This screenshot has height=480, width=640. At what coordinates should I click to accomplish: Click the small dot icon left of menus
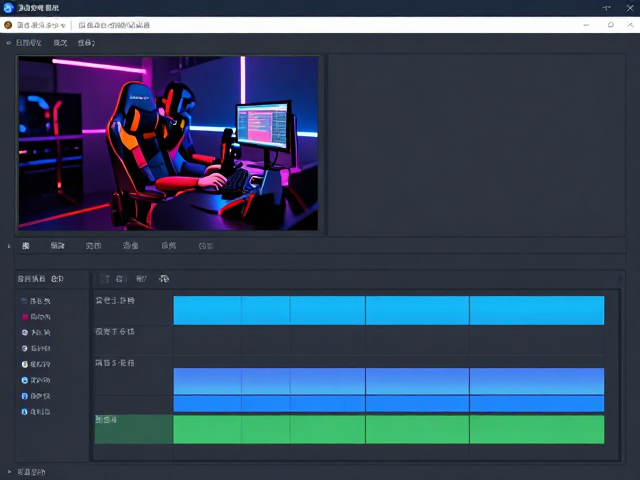tap(9, 43)
